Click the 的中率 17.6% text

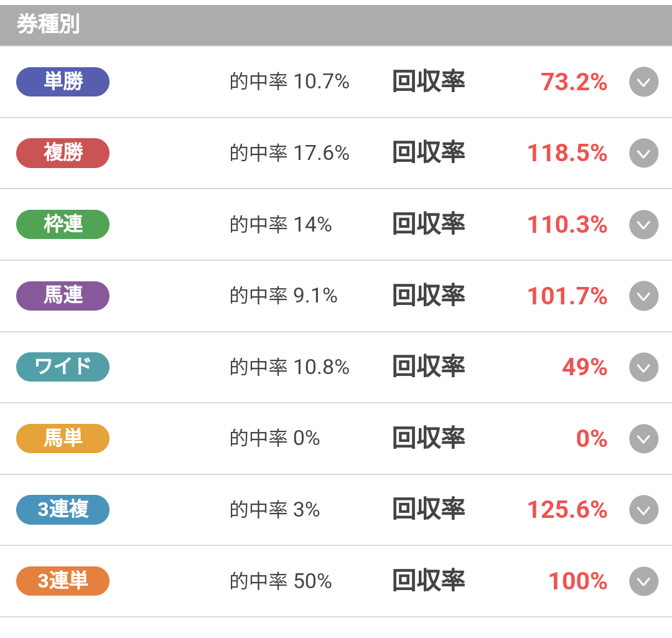[x=289, y=153]
